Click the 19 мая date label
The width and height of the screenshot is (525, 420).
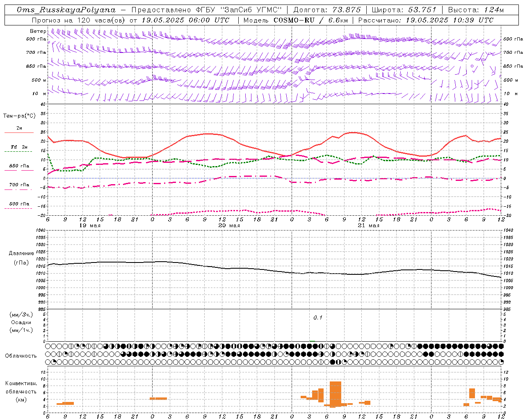pos(89,226)
